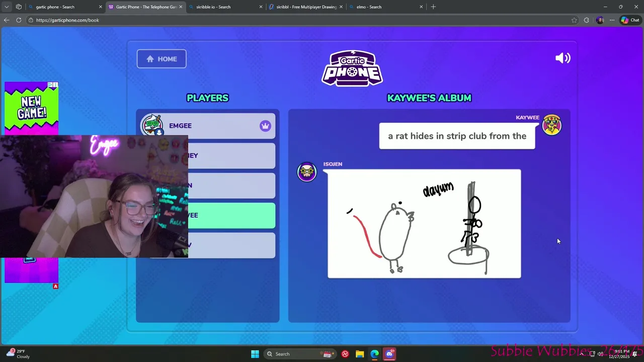
Task: Open the weather widget showing 29°F
Action: 18,354
